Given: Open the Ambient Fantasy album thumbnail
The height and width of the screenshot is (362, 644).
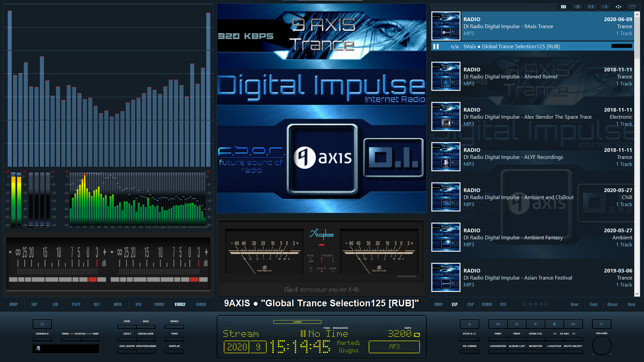Looking at the screenshot, I should (446, 237).
